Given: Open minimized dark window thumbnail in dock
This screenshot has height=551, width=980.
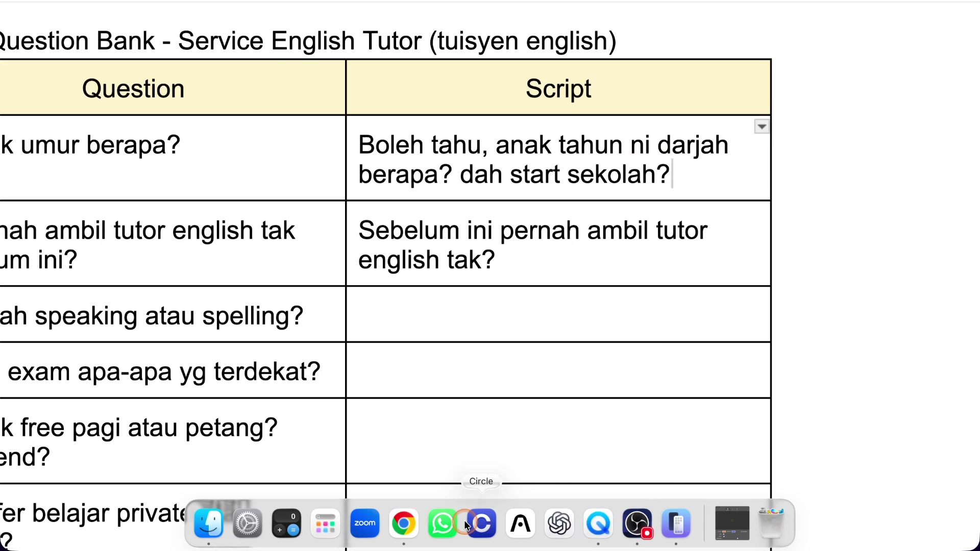Looking at the screenshot, I should click(x=732, y=523).
